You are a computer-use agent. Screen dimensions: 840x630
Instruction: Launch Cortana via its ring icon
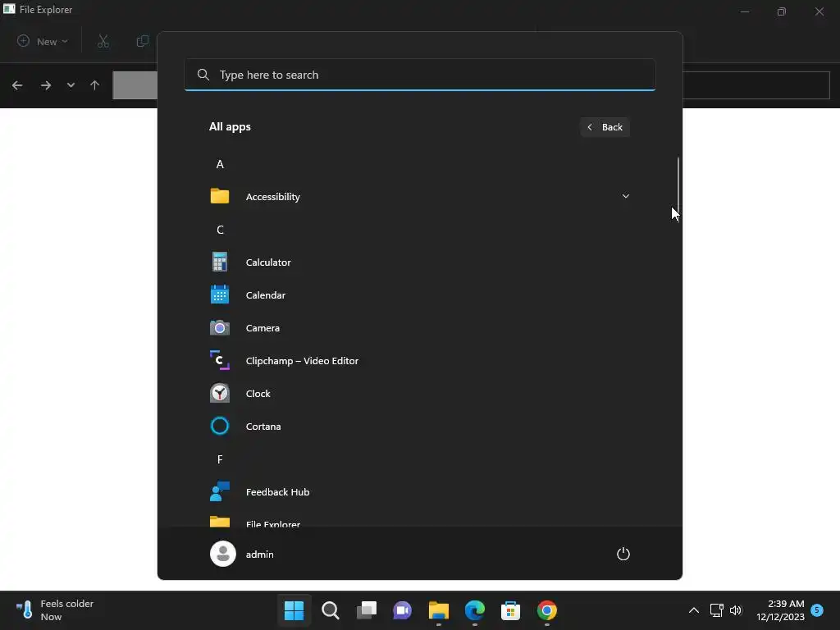[220, 426]
